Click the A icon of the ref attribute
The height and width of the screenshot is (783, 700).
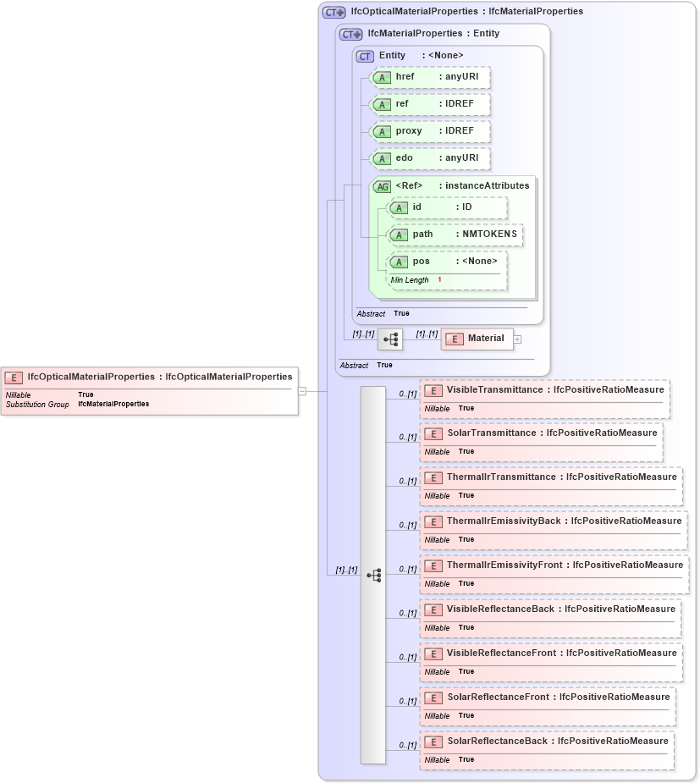coord(382,104)
